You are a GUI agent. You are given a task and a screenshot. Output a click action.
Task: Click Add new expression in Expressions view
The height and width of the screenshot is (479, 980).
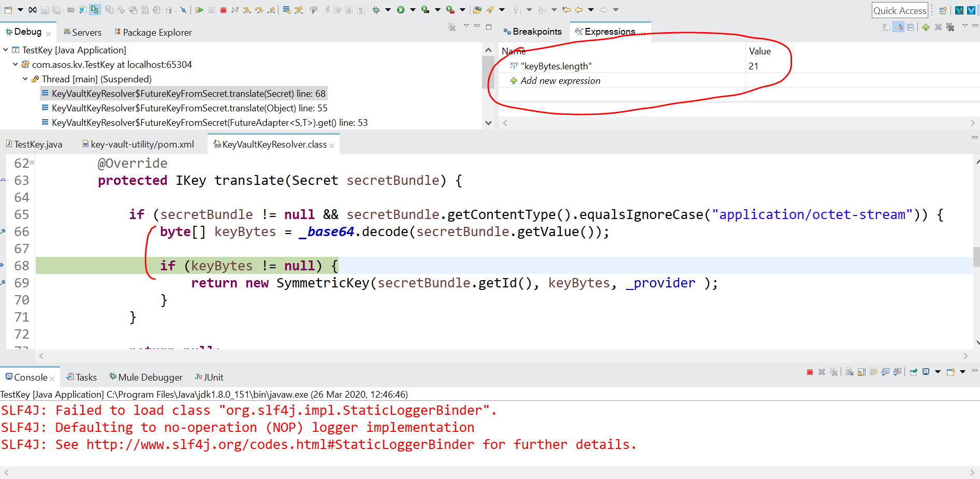tap(561, 81)
